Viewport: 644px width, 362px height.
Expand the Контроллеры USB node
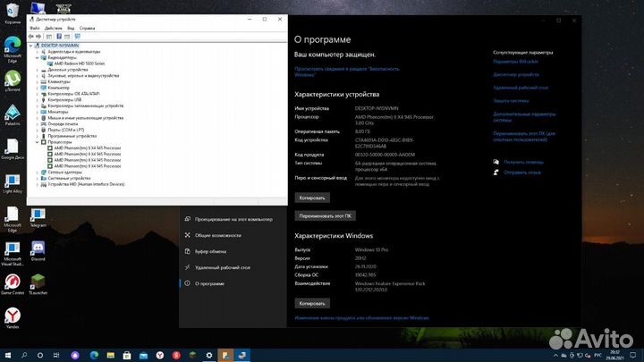37,100
